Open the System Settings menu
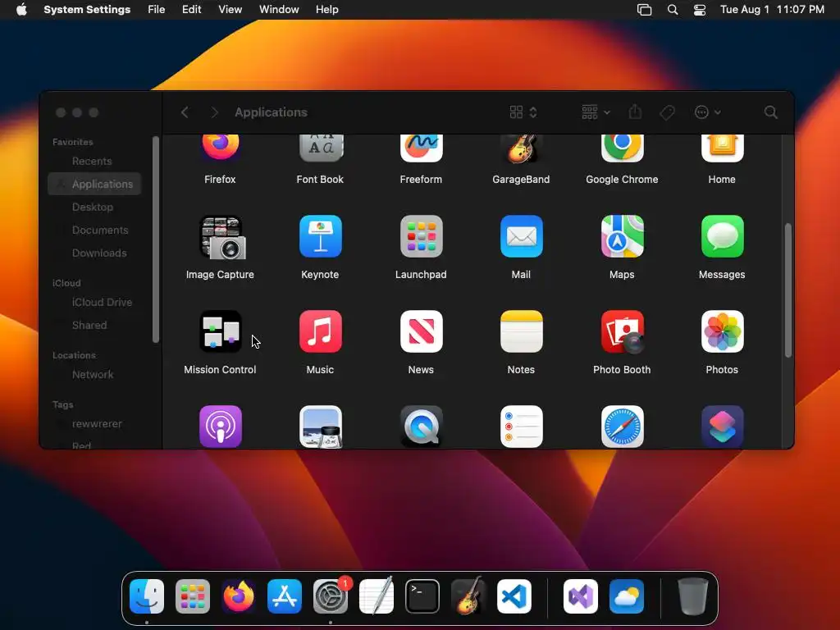The image size is (840, 630). (x=87, y=9)
